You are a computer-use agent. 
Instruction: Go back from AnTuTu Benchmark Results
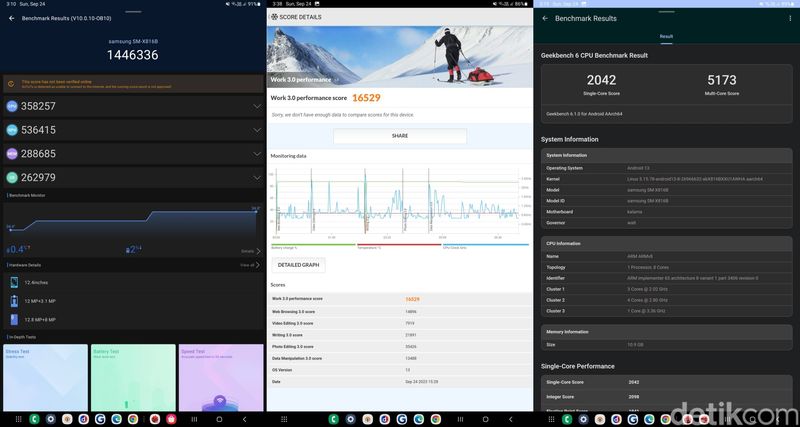(12, 18)
